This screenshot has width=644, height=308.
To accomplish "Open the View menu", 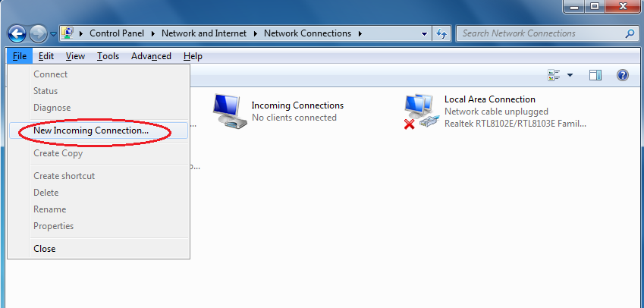I will [75, 56].
